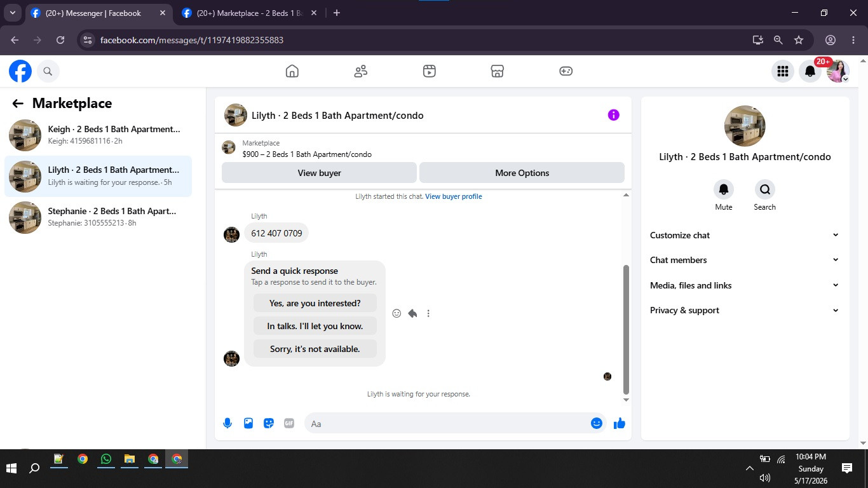
Task: Click the Aa message input field
Action: [x=448, y=424]
